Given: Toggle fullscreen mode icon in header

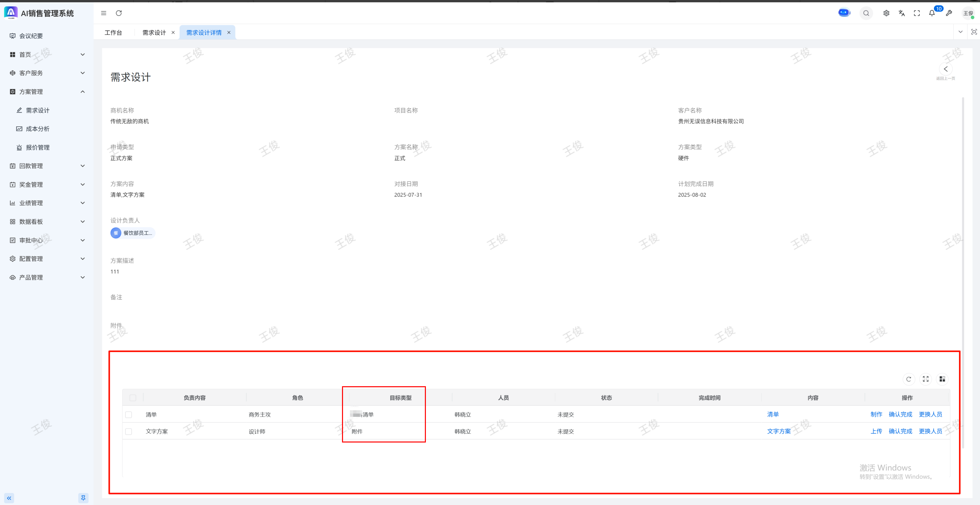Looking at the screenshot, I should pos(917,13).
